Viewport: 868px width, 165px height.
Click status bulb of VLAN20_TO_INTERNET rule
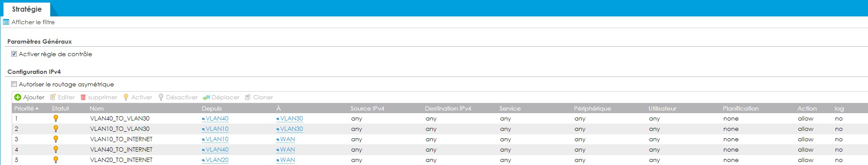click(56, 159)
